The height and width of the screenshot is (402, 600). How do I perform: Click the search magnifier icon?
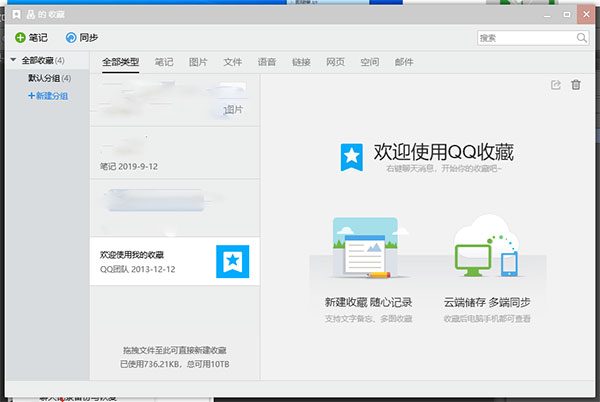pyautogui.click(x=582, y=38)
